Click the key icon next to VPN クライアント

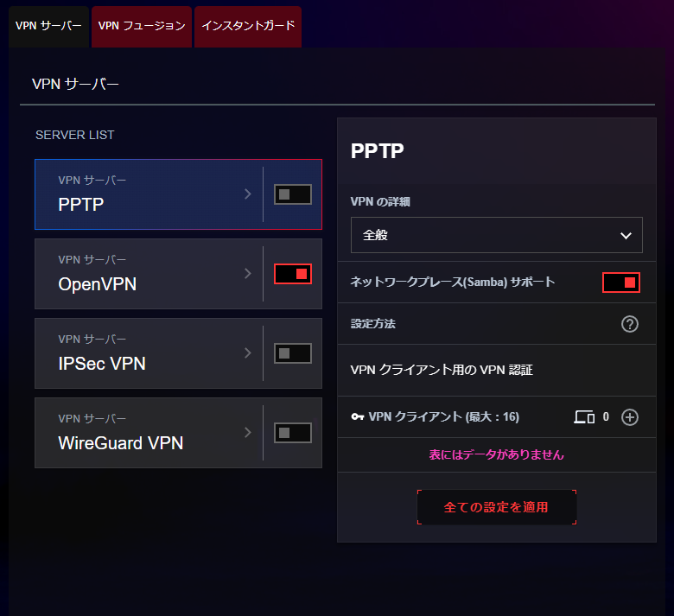coord(358,417)
